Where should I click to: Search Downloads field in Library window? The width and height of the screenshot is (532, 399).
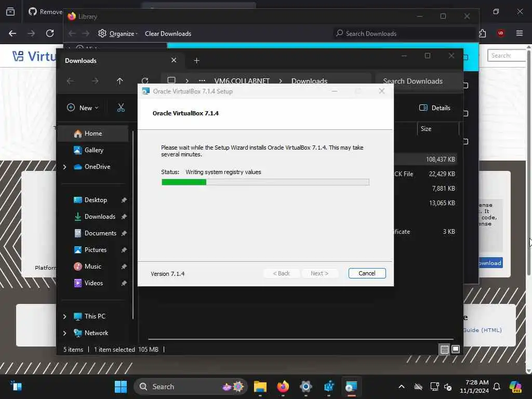(404, 34)
